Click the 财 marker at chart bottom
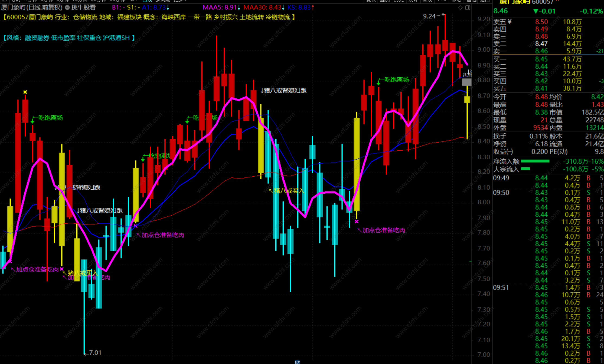 coord(297,362)
